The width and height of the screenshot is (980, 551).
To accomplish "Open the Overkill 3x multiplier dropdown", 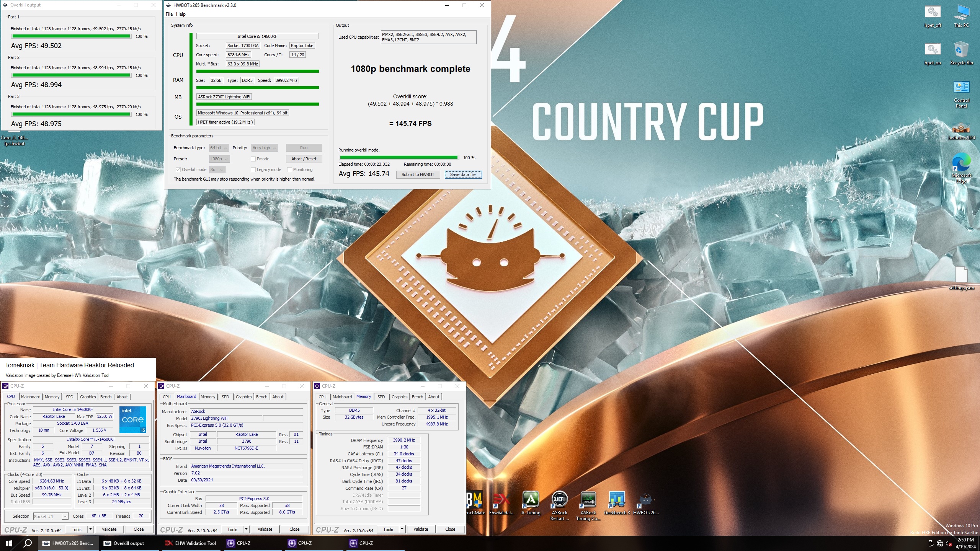I will (217, 170).
